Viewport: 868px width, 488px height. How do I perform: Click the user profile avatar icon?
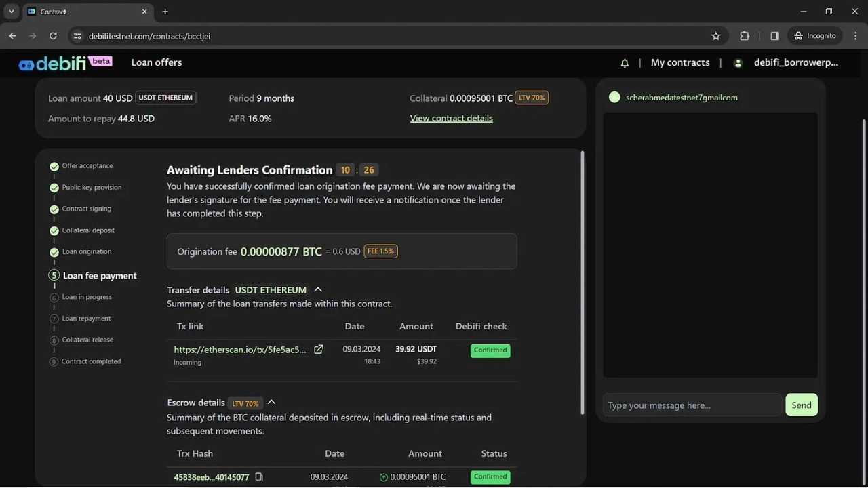click(x=738, y=63)
